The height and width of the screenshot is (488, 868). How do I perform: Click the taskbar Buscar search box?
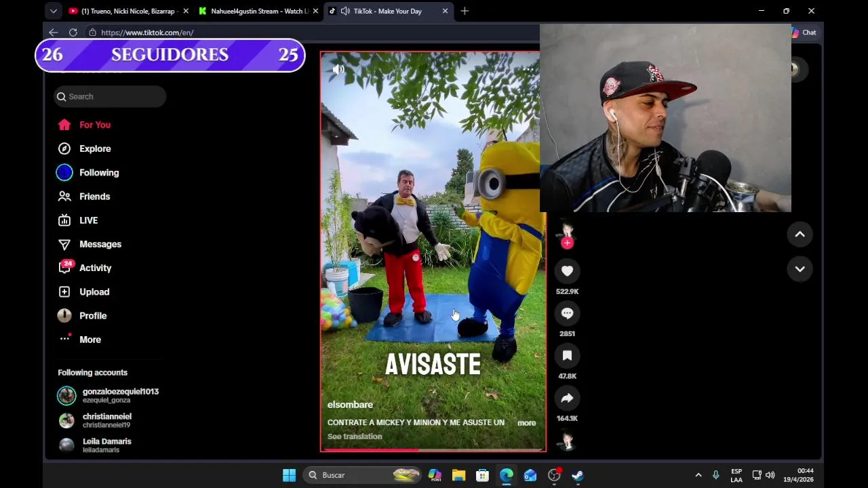point(363,475)
